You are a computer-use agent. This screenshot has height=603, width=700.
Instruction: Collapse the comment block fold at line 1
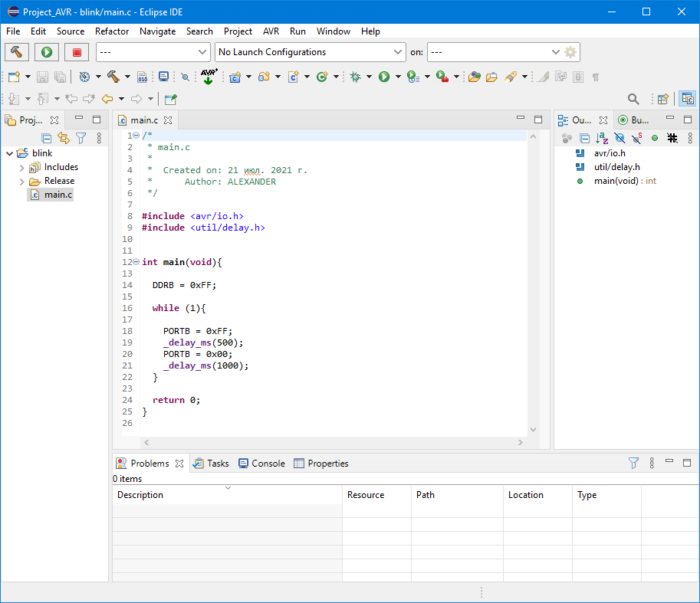click(x=136, y=135)
